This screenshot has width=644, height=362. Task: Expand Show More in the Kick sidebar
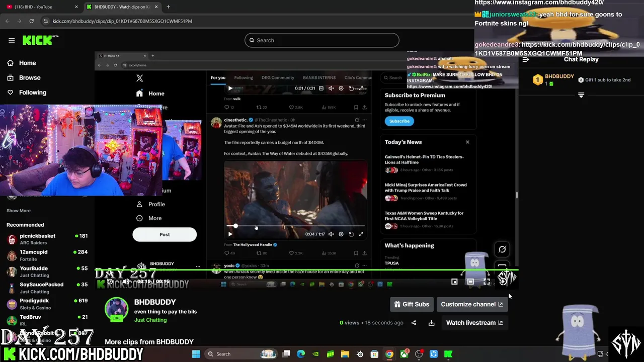(x=19, y=211)
